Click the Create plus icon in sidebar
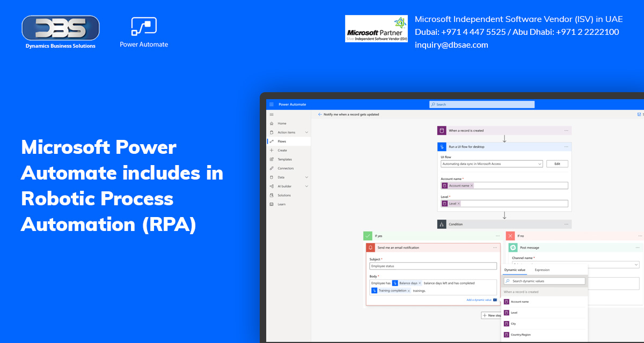This screenshot has width=644, height=343. pyautogui.click(x=272, y=151)
